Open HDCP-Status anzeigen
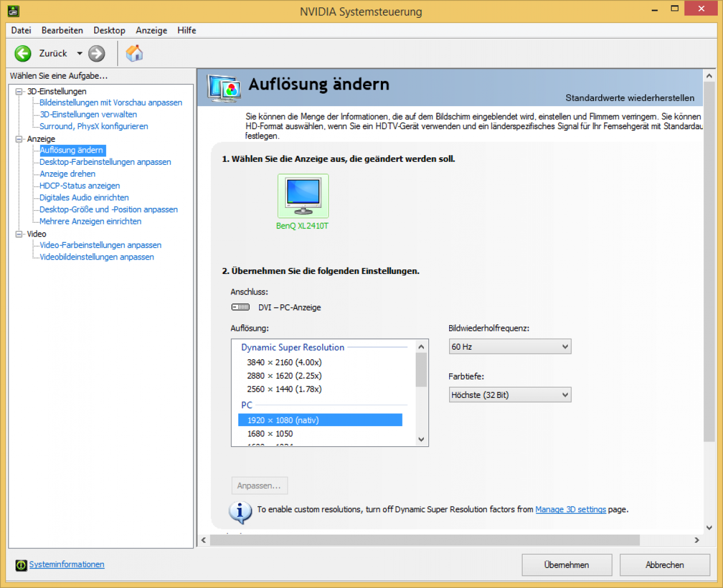 click(x=80, y=185)
